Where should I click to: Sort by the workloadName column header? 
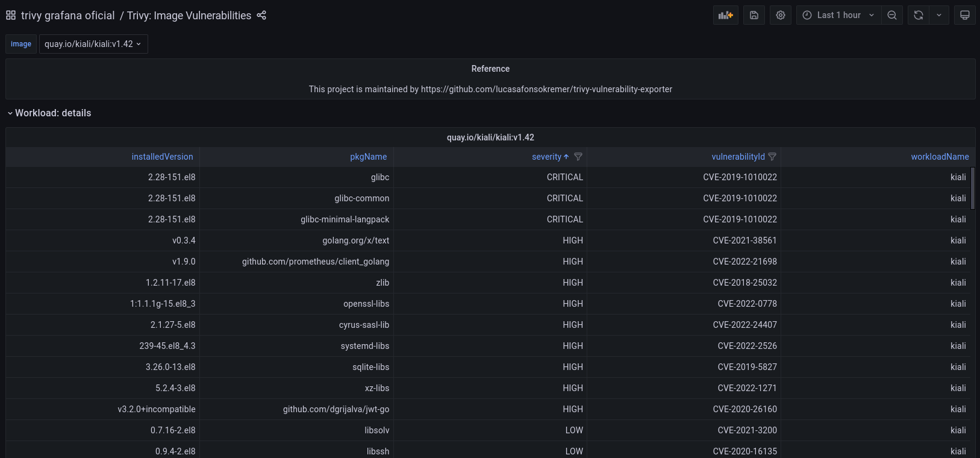tap(940, 157)
